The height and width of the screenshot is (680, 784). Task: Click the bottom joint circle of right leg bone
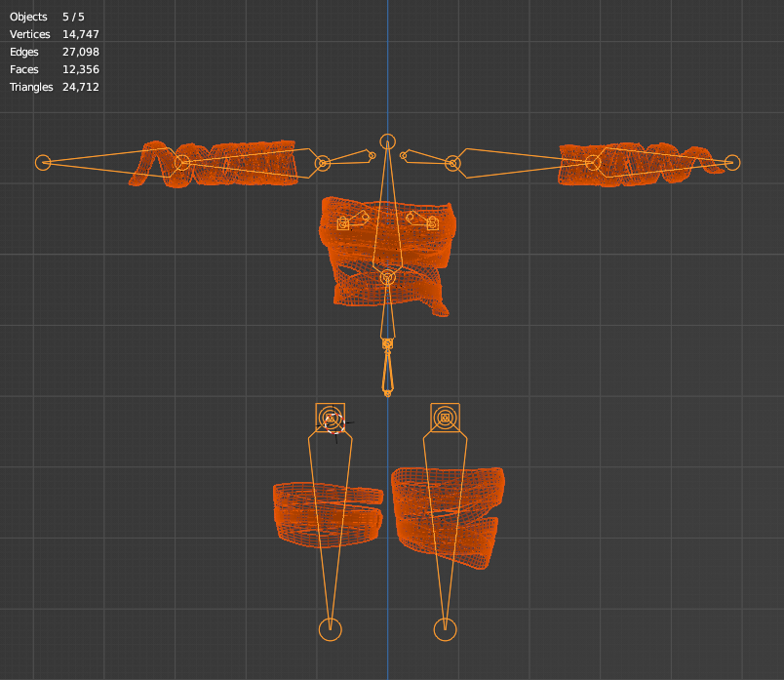[445, 629]
